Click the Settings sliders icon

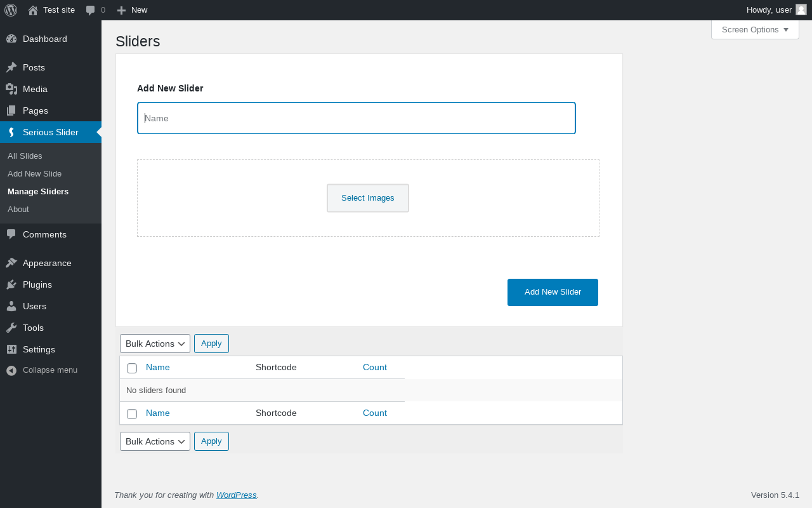(x=11, y=349)
